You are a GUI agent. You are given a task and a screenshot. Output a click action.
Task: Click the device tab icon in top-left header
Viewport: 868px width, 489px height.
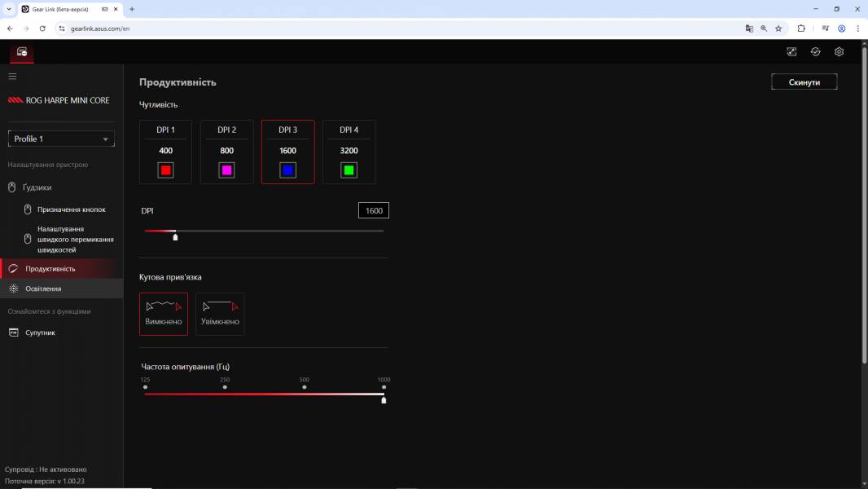coord(22,51)
